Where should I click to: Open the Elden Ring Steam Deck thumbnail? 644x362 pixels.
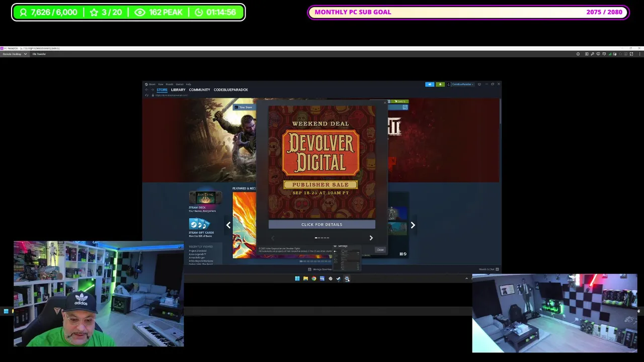(x=205, y=198)
